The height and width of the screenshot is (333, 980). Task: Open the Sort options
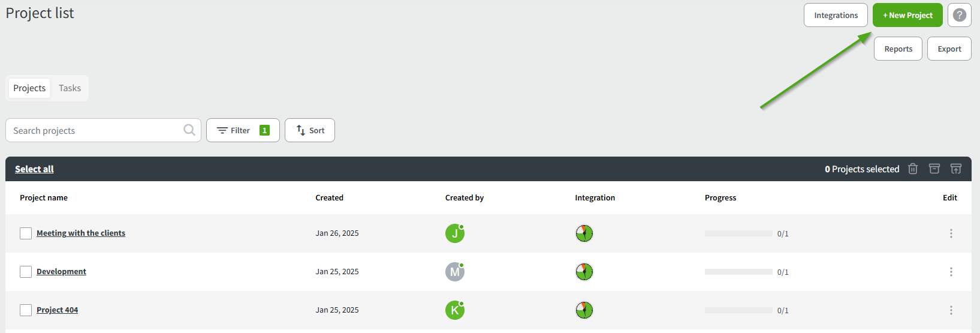point(310,130)
